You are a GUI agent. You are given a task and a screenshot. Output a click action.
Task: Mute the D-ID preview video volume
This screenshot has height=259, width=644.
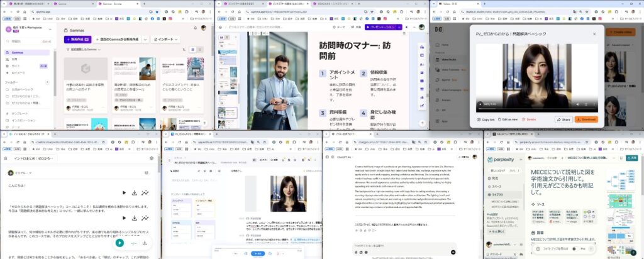click(x=577, y=104)
